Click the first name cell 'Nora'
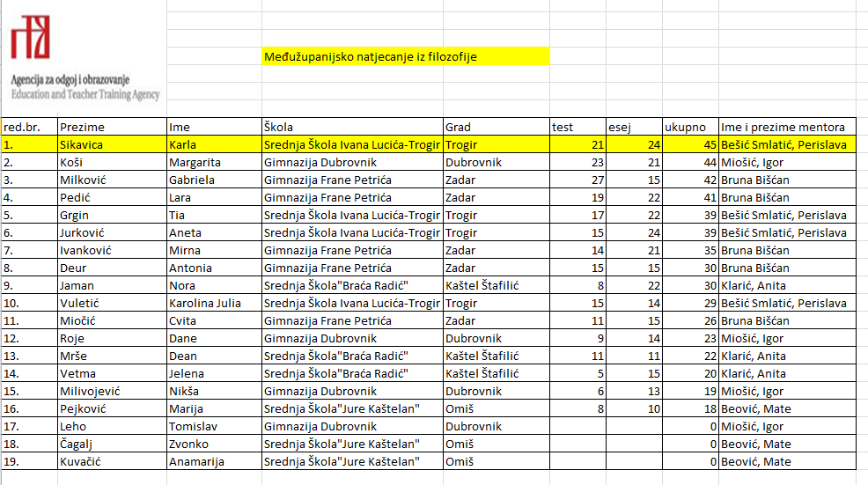This screenshot has width=868, height=485. click(x=214, y=286)
